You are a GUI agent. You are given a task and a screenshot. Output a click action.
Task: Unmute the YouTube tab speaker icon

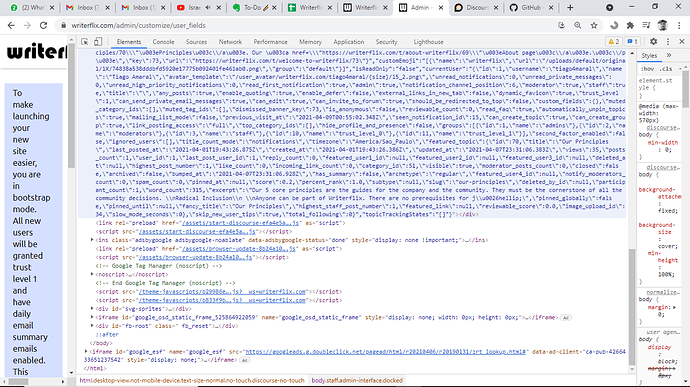[x=208, y=7]
